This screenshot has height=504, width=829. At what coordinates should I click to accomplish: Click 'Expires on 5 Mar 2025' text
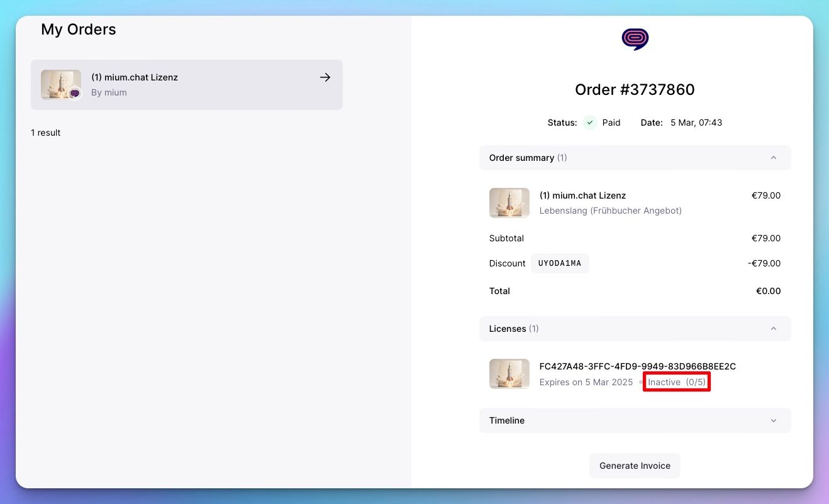coord(586,382)
